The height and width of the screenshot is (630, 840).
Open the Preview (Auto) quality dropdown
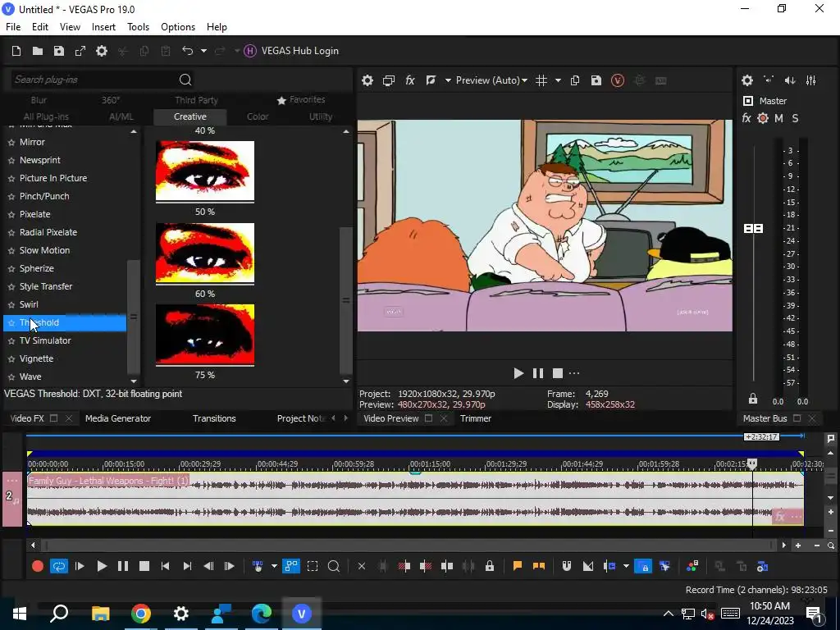click(491, 80)
